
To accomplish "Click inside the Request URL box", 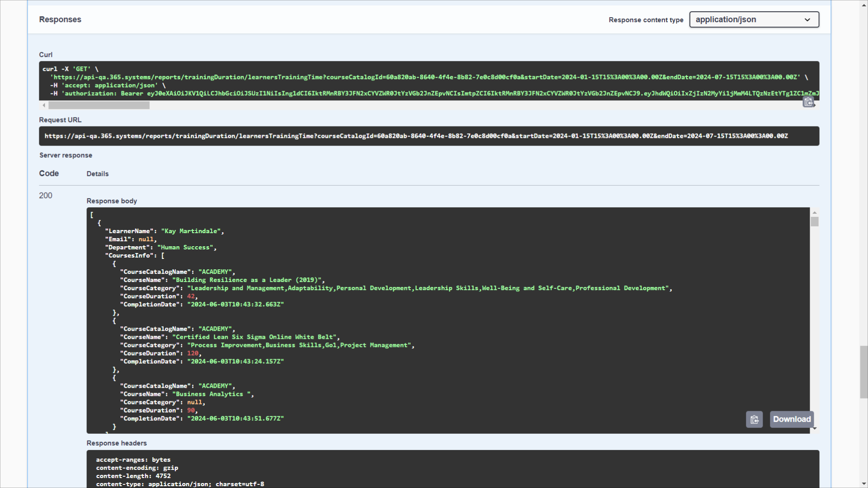I will point(416,136).
